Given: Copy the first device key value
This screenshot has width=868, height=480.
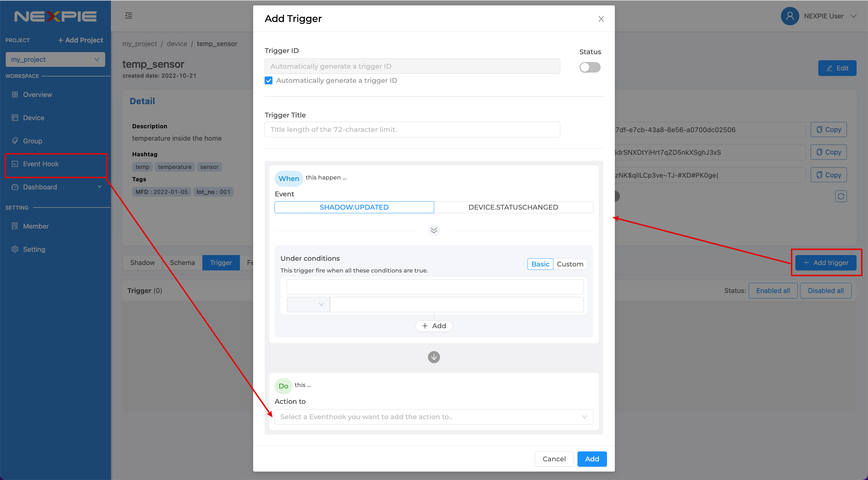Looking at the screenshot, I should click(x=829, y=129).
